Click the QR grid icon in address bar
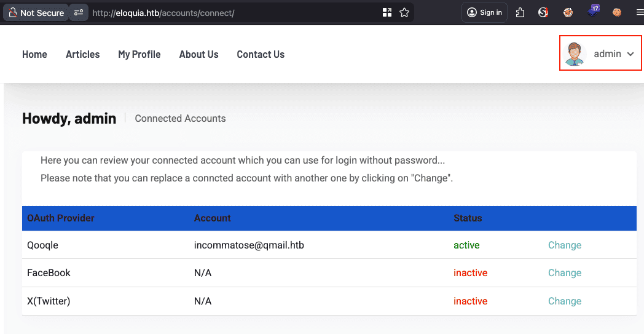The width and height of the screenshot is (644, 334). 387,13
